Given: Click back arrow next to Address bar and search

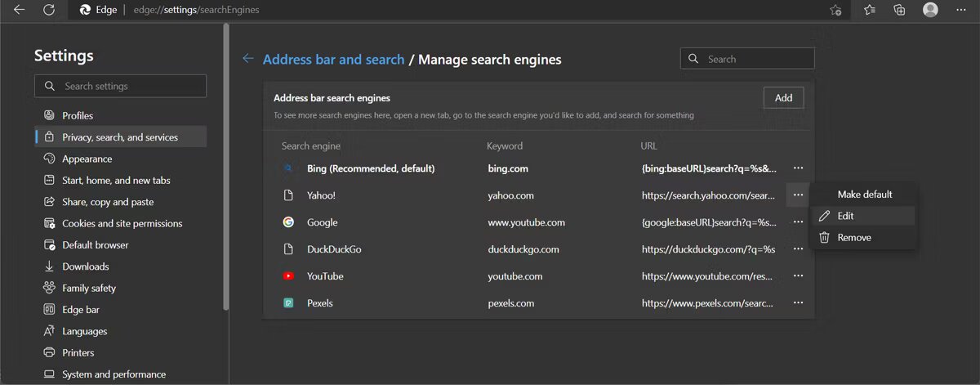Looking at the screenshot, I should point(248,59).
